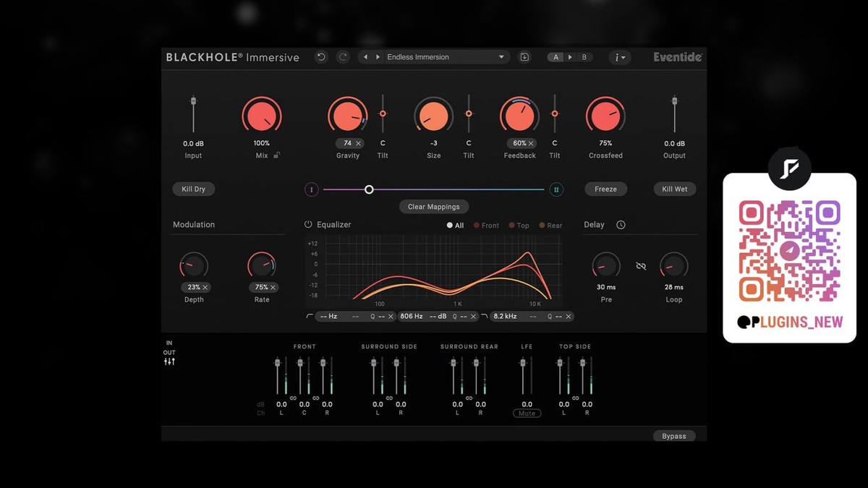The image size is (868, 488).
Task: Click the Eventide logo
Action: 678,57
